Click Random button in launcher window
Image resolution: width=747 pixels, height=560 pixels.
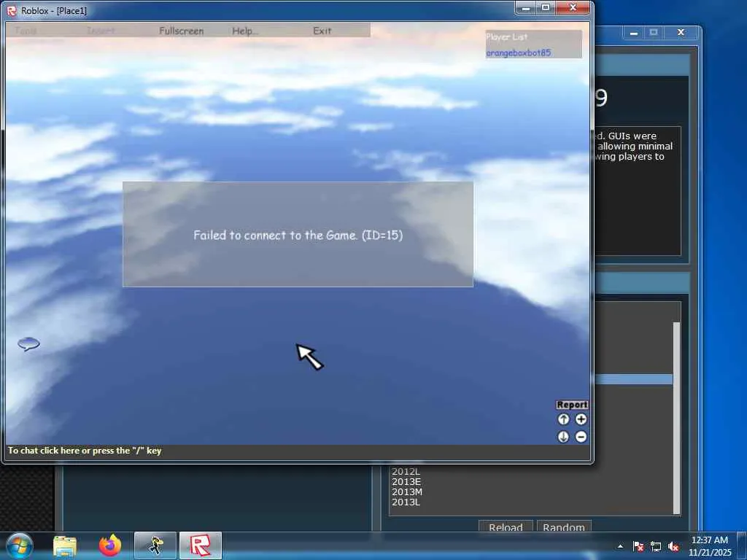564,526
